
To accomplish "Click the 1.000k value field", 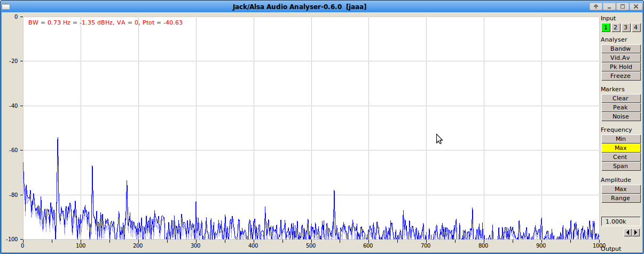I will (x=621, y=221).
